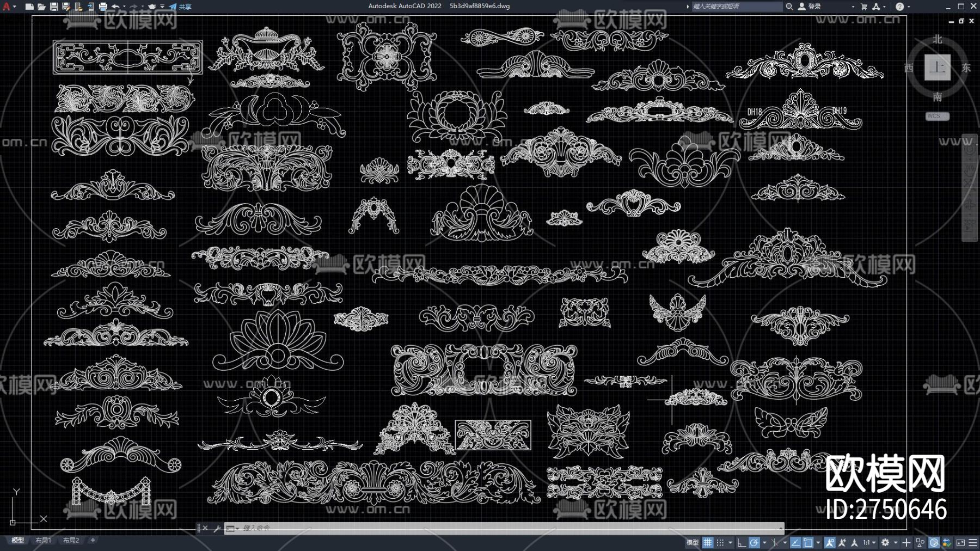The image size is (980, 551).
Task: Restore down the drawing window
Action: coord(961,21)
